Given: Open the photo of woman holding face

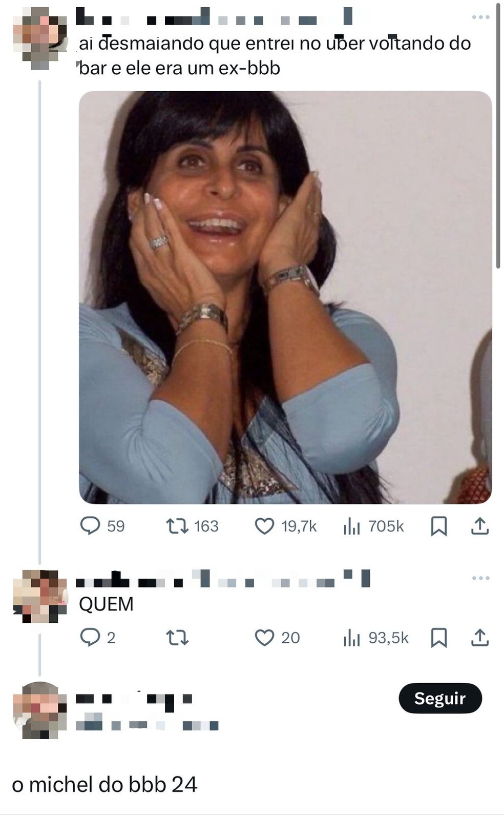Looking at the screenshot, I should (285, 297).
